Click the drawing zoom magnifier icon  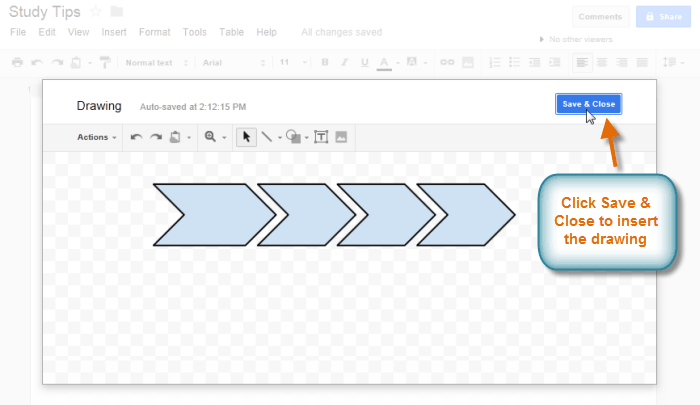point(210,137)
